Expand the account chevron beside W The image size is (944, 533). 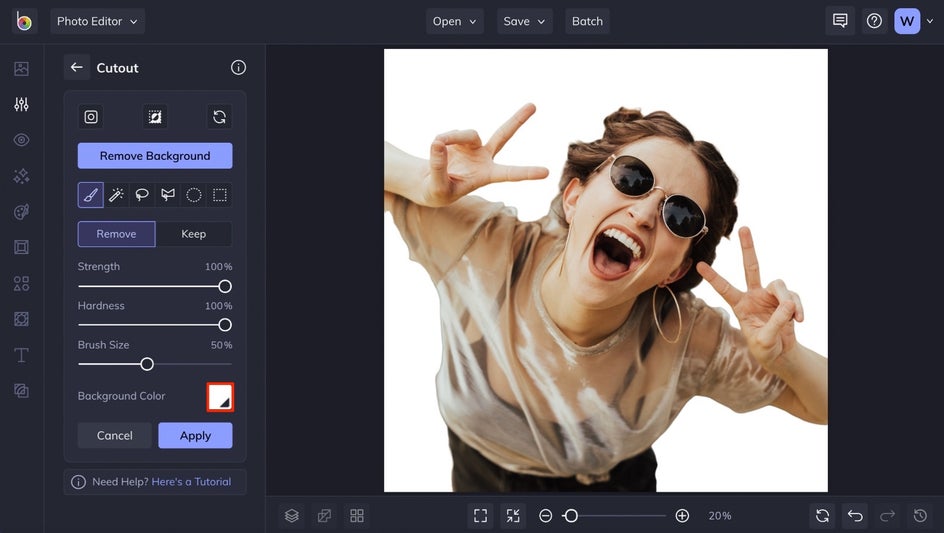tap(930, 21)
